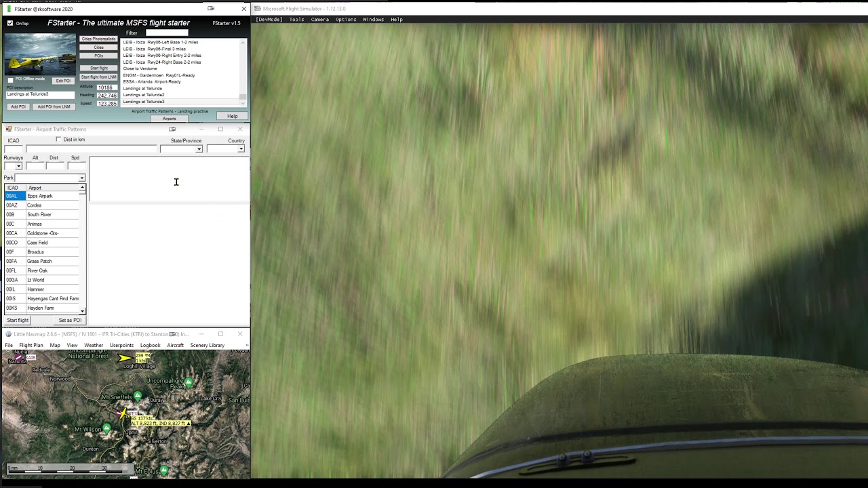Click the Dist input field
868x488 pixels.
(x=55, y=166)
